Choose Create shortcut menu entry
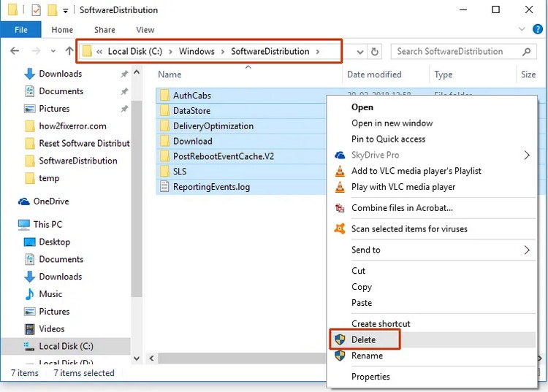The width and height of the screenshot is (548, 392). [x=381, y=324]
